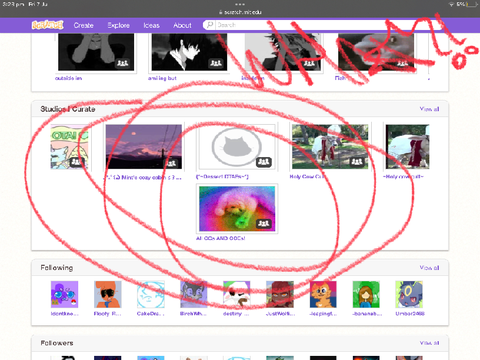Open the grey wolf avatar in Following

click(194, 294)
